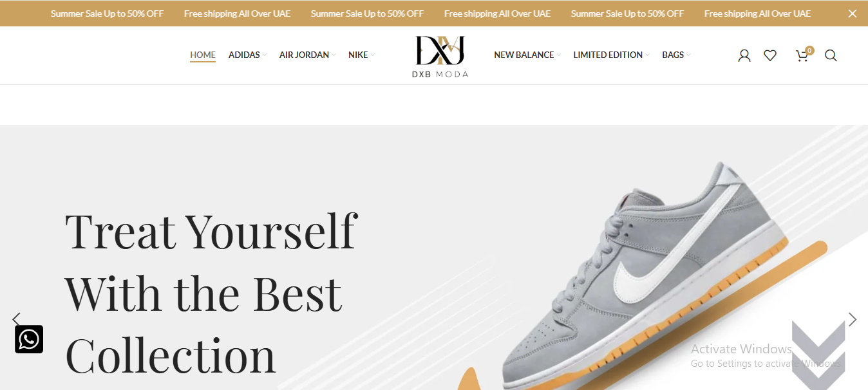Go to next slide arrow
868x390 pixels.
tap(853, 319)
